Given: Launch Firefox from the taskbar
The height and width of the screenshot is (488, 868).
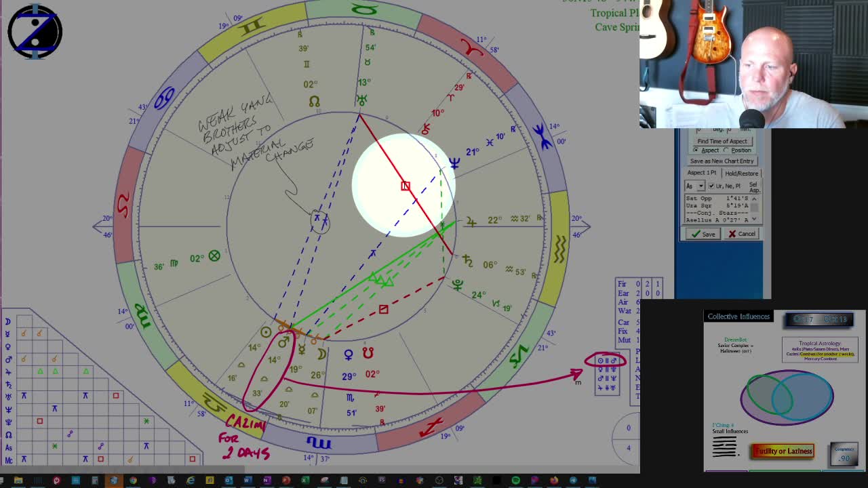Looking at the screenshot, I should pyautogui.click(x=554, y=481).
